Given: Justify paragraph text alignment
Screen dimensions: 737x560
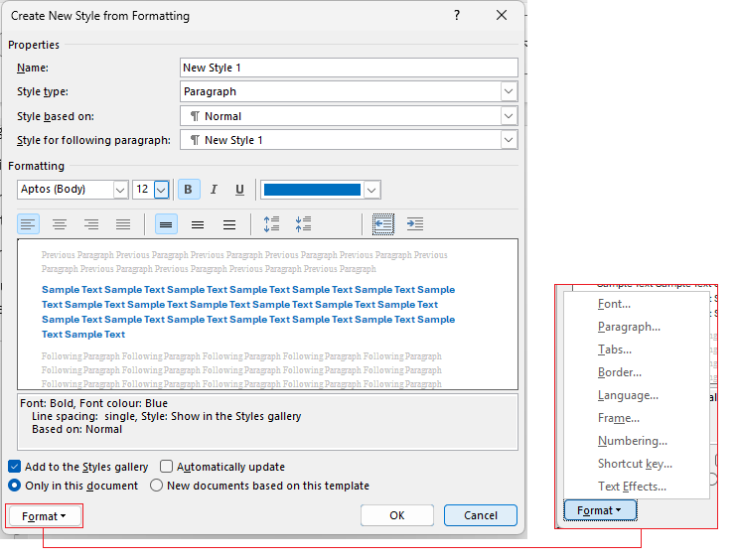Looking at the screenshot, I should point(123,224).
